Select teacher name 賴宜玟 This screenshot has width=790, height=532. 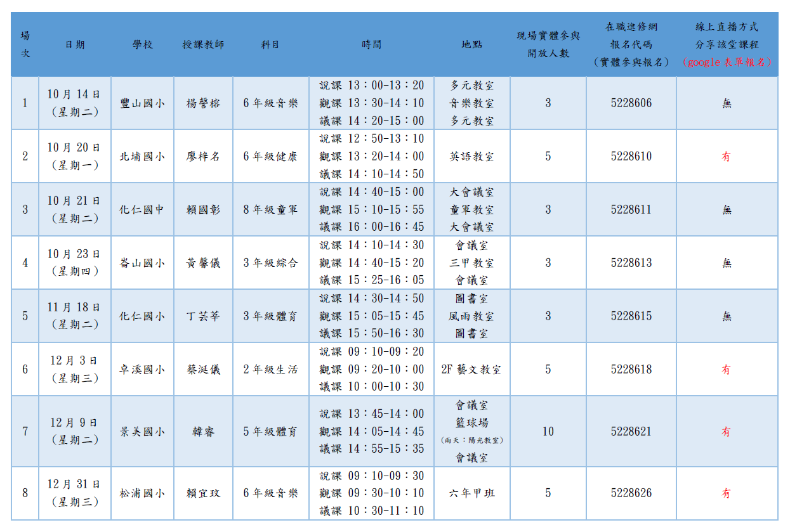[x=203, y=493]
